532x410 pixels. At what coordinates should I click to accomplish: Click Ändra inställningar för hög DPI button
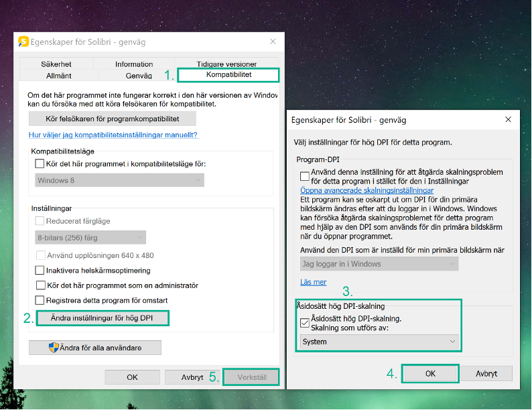click(102, 318)
